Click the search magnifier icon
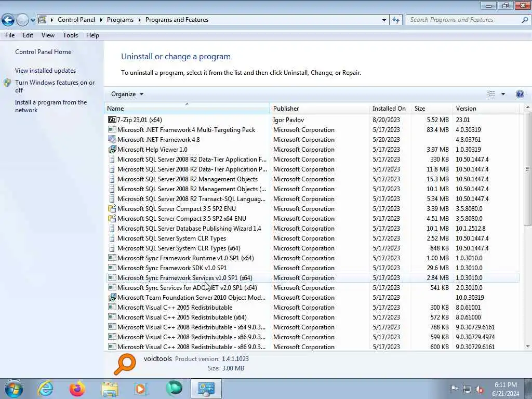The width and height of the screenshot is (532, 399). [x=525, y=20]
